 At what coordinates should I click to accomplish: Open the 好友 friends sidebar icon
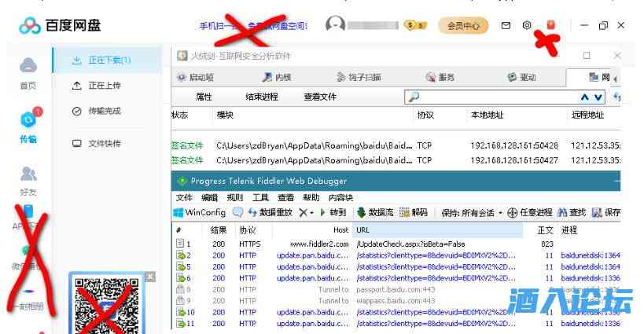pyautogui.click(x=28, y=180)
